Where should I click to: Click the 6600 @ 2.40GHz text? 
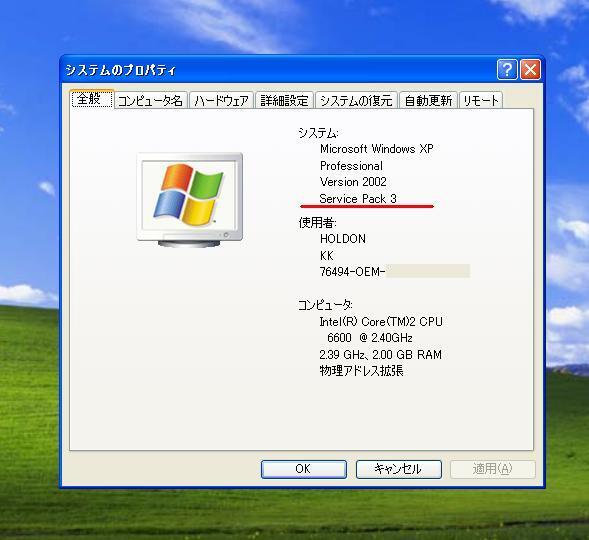tap(370, 338)
